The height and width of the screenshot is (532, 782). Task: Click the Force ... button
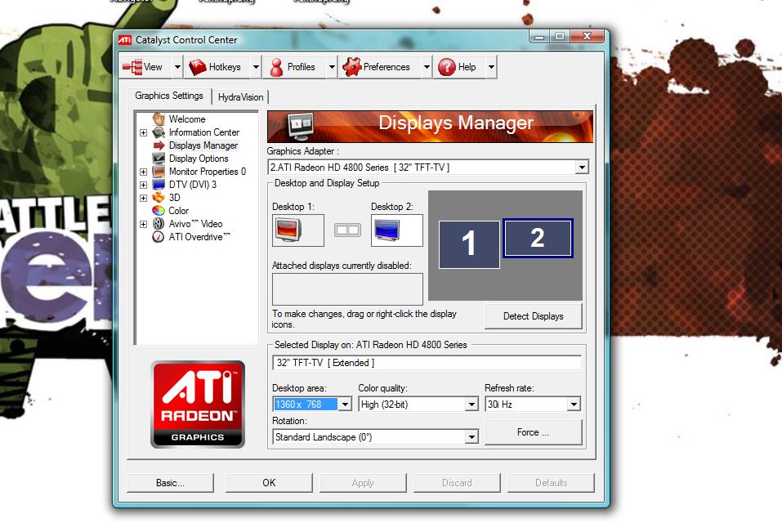click(533, 432)
